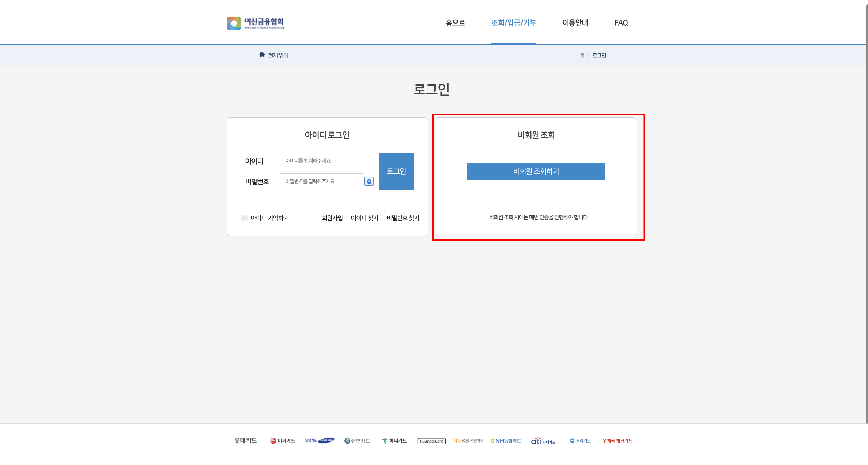This screenshot has height=465, width=868.
Task: Go to the 이용안내 menu
Action: click(575, 23)
